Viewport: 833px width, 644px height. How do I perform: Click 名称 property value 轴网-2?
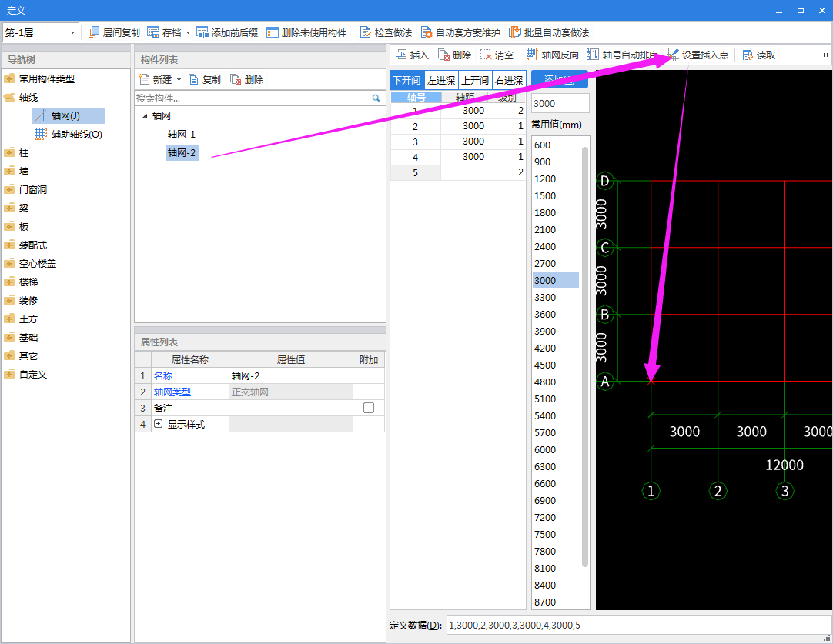290,376
